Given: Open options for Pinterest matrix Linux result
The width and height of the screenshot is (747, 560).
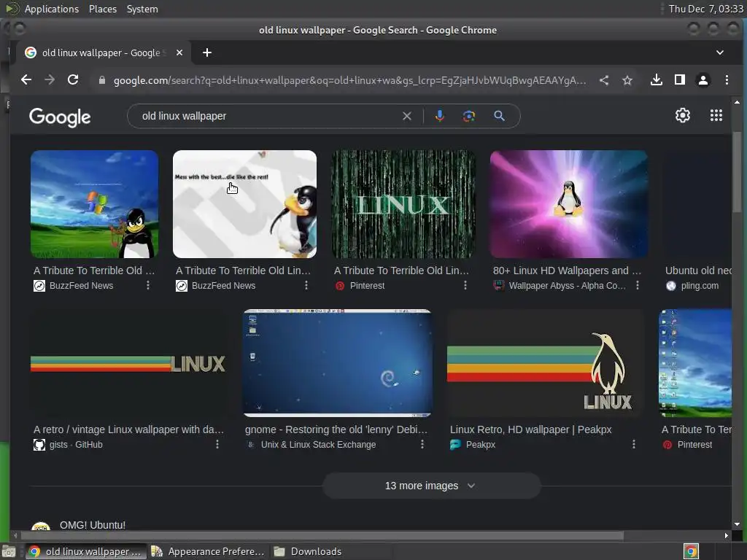Looking at the screenshot, I should (x=465, y=285).
